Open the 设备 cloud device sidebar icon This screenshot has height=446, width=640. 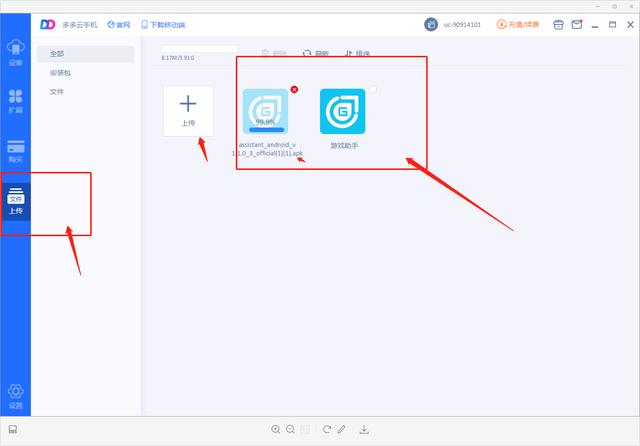(16, 53)
